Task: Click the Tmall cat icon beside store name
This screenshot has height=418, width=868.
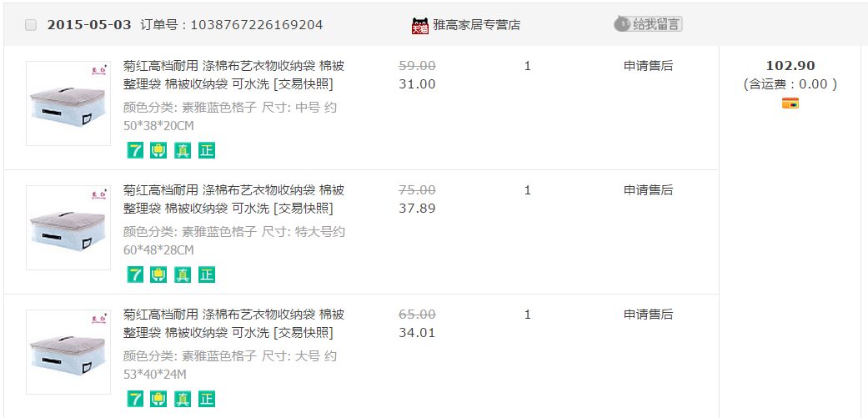Action: [x=420, y=26]
